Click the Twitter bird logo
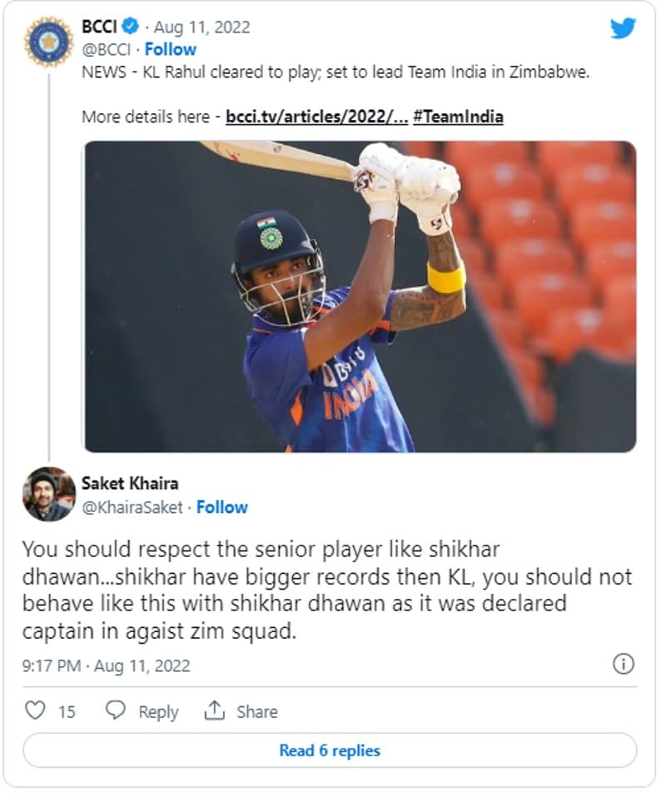Screen dimensions: 666x812 [623, 28]
